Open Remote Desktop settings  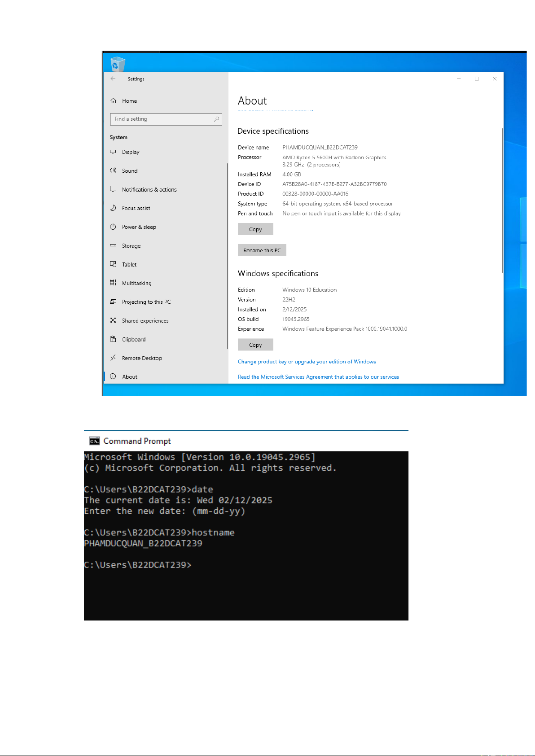pyautogui.click(x=142, y=358)
